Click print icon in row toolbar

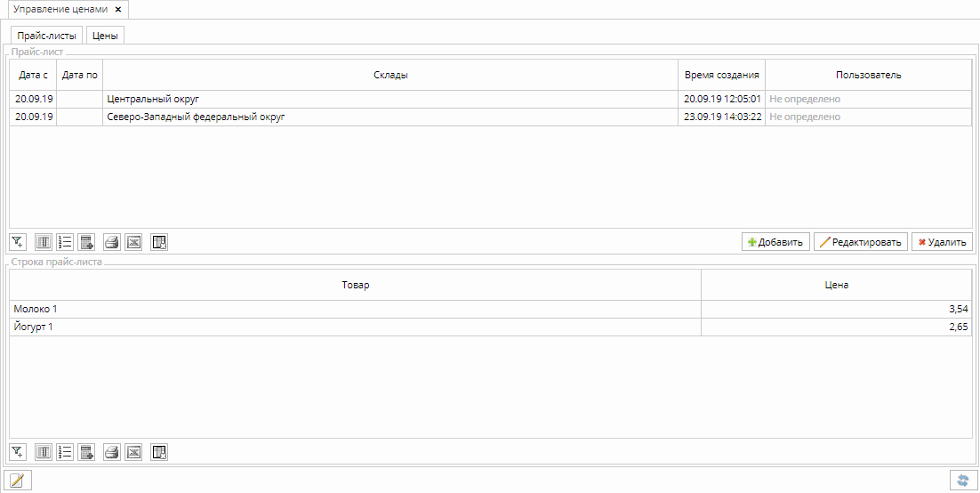click(112, 452)
